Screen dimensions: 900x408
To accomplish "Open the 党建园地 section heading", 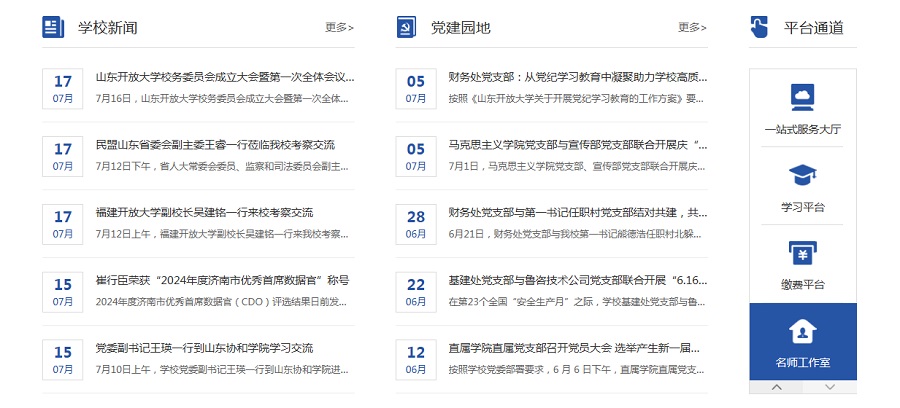I will click(461, 28).
